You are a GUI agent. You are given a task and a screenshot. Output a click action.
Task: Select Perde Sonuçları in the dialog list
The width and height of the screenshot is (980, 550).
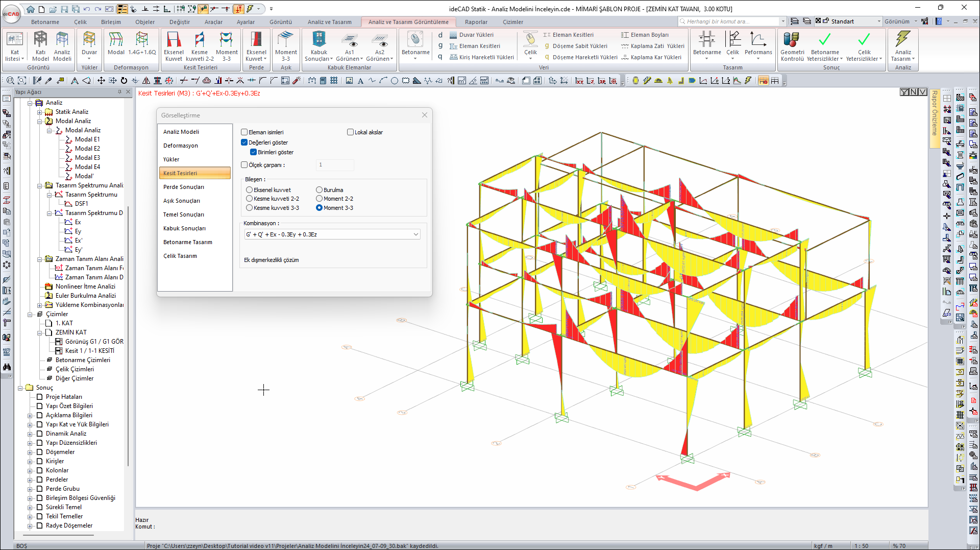[x=184, y=187]
